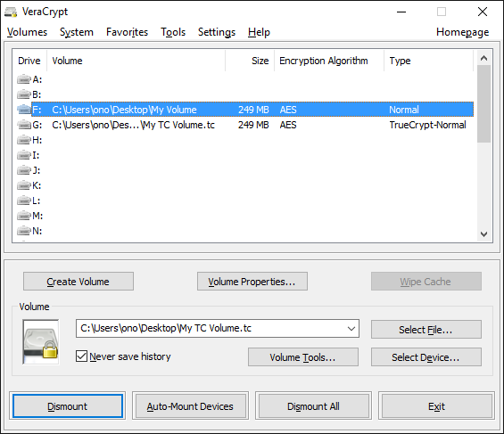This screenshot has height=434, width=504.
Task: Click the K: drive slot icon
Action: pos(24,185)
